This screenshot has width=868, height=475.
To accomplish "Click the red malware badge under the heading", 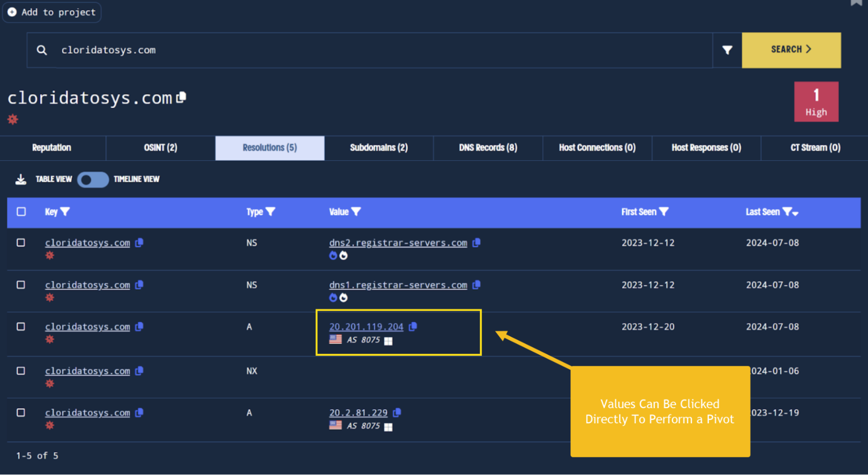I will coord(13,119).
